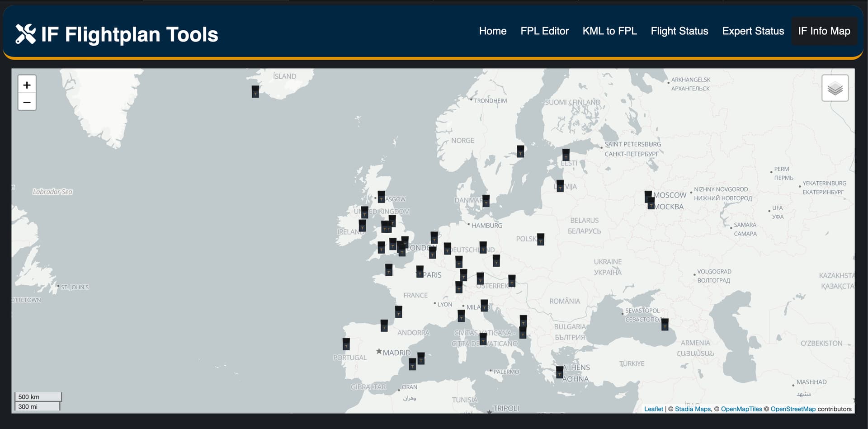Select the airport marker in Iceland

255,92
